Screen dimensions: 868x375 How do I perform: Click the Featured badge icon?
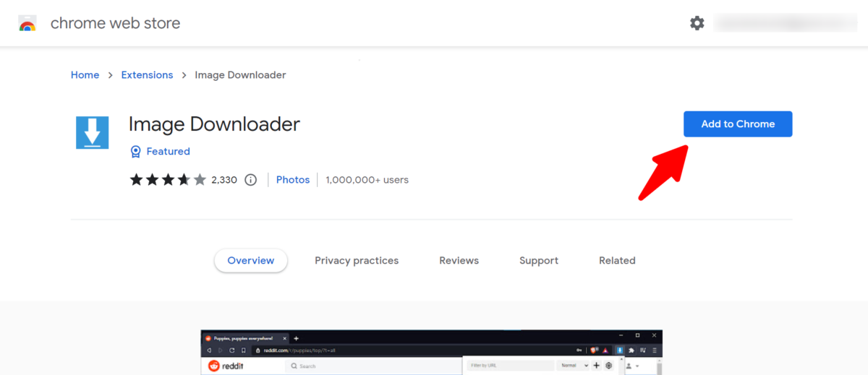tap(135, 152)
